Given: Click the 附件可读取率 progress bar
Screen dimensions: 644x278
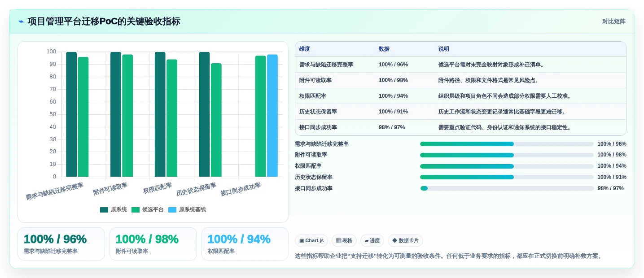Looking at the screenshot, I should [507, 155].
